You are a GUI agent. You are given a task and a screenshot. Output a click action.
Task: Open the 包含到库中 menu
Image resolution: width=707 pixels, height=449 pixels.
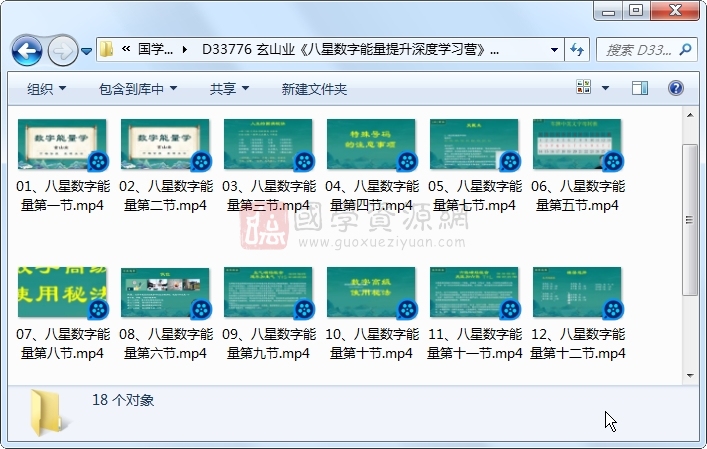tap(138, 89)
